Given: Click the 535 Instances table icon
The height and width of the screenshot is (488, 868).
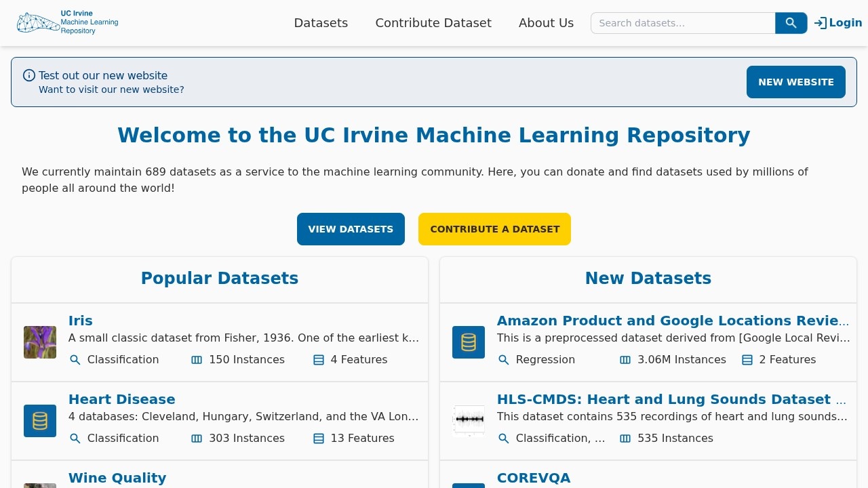Looking at the screenshot, I should tap(625, 439).
